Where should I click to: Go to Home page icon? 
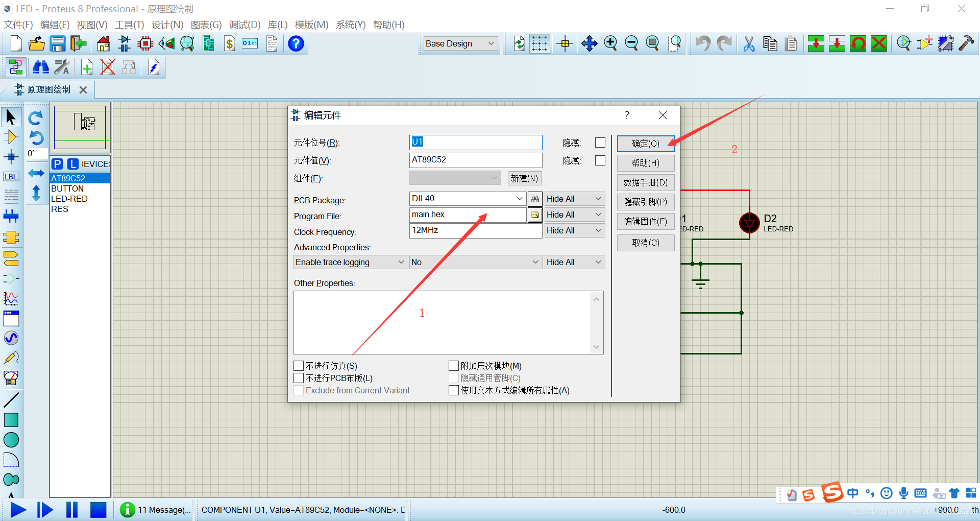[x=103, y=43]
